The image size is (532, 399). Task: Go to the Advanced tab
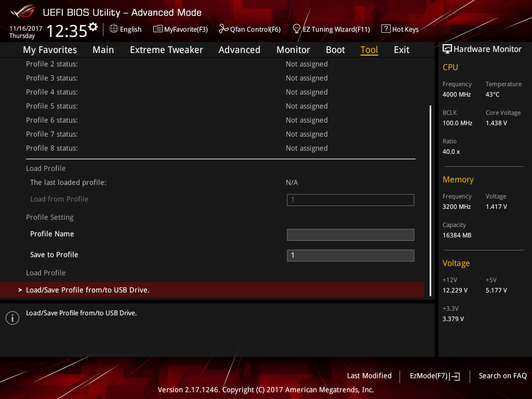tap(239, 50)
